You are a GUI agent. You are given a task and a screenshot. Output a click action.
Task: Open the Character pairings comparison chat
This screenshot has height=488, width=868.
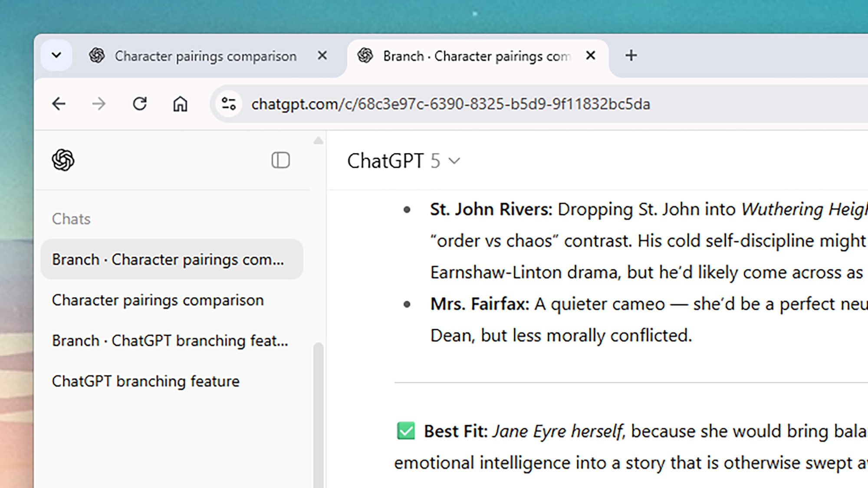(x=158, y=300)
